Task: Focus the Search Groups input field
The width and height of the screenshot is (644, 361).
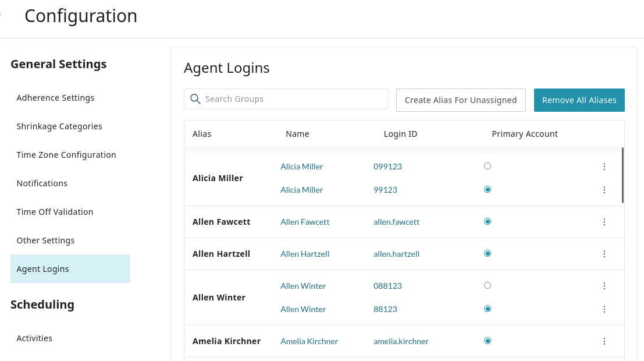Action: pos(294,99)
